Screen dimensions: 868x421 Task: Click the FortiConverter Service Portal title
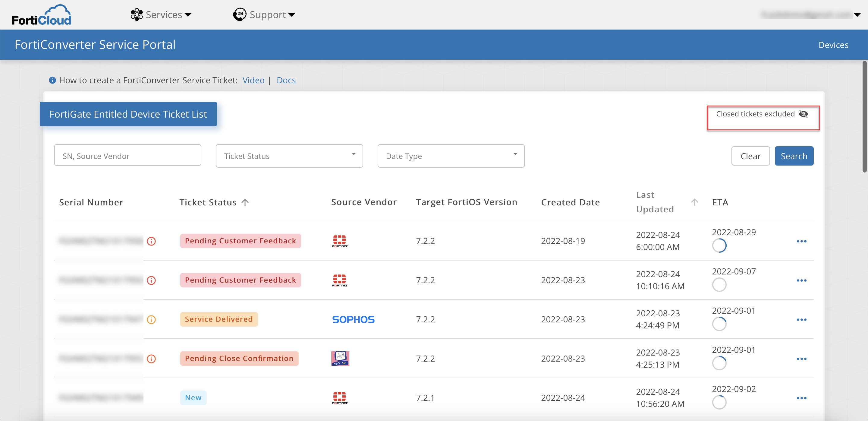point(95,45)
